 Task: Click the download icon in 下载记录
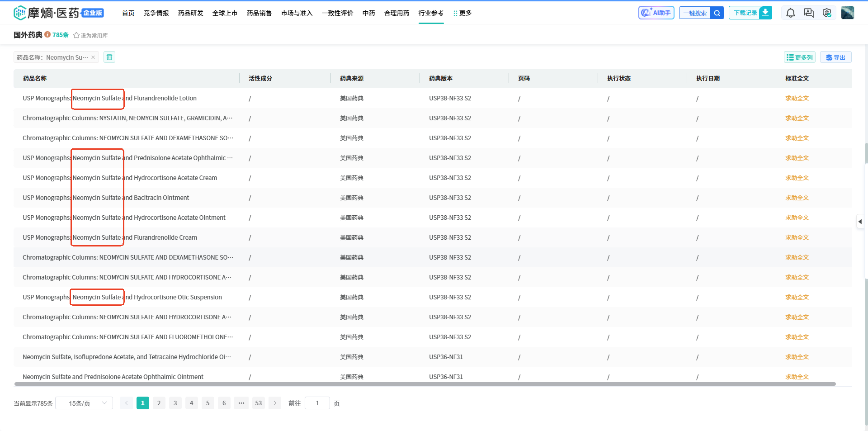(765, 13)
